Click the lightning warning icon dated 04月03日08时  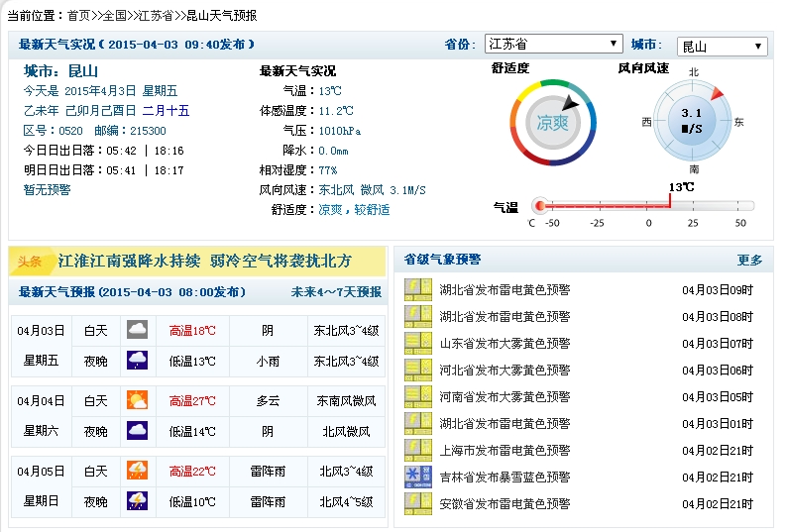(418, 316)
